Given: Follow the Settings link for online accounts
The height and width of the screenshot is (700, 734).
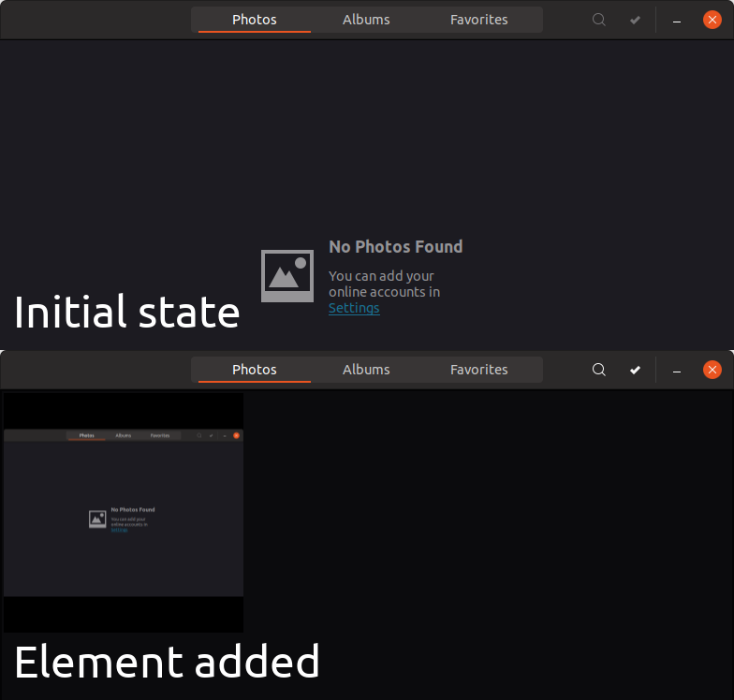Looking at the screenshot, I should click(x=354, y=308).
